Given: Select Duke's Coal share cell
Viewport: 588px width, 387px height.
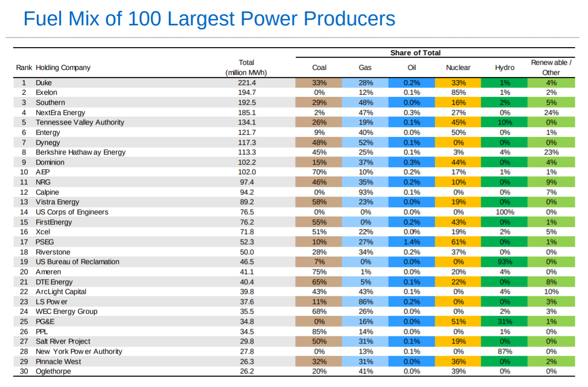Looking at the screenshot, I should tap(319, 83).
